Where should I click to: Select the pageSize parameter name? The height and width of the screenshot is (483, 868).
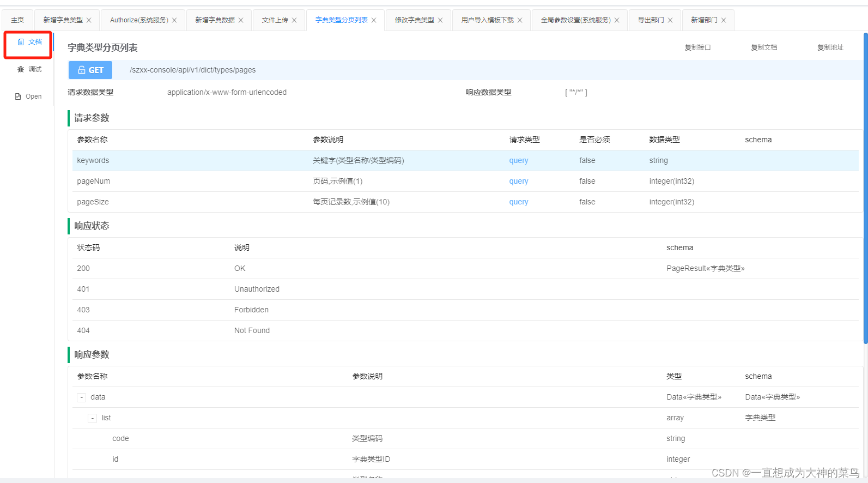click(93, 202)
